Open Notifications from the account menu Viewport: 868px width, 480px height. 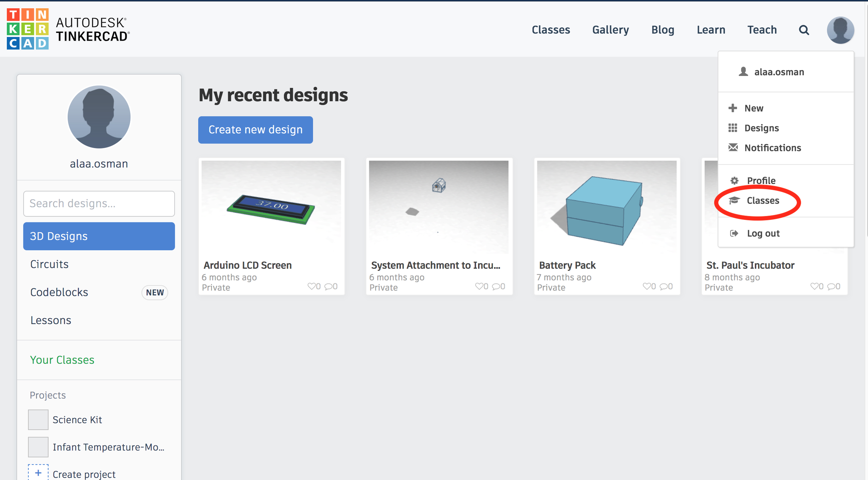click(773, 148)
